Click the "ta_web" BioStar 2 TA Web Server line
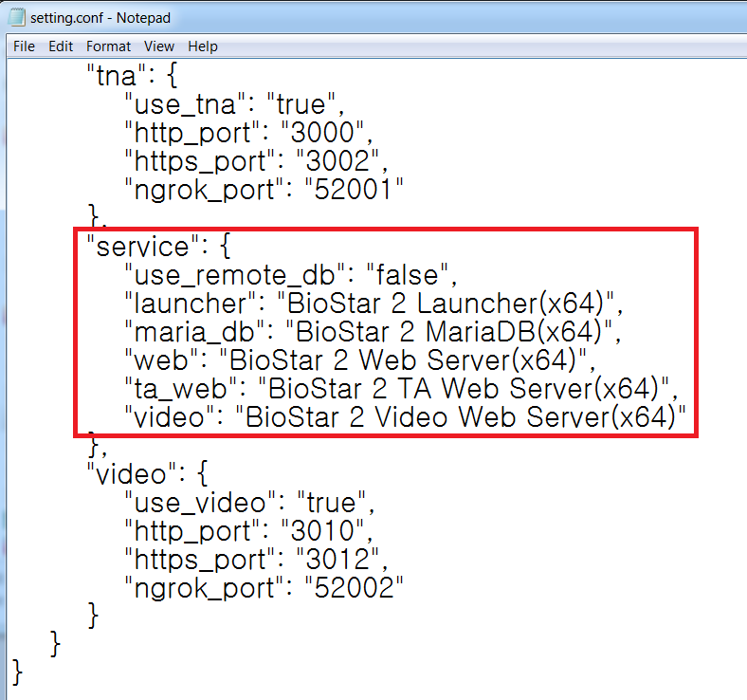Image resolution: width=747 pixels, height=700 pixels. click(401, 389)
